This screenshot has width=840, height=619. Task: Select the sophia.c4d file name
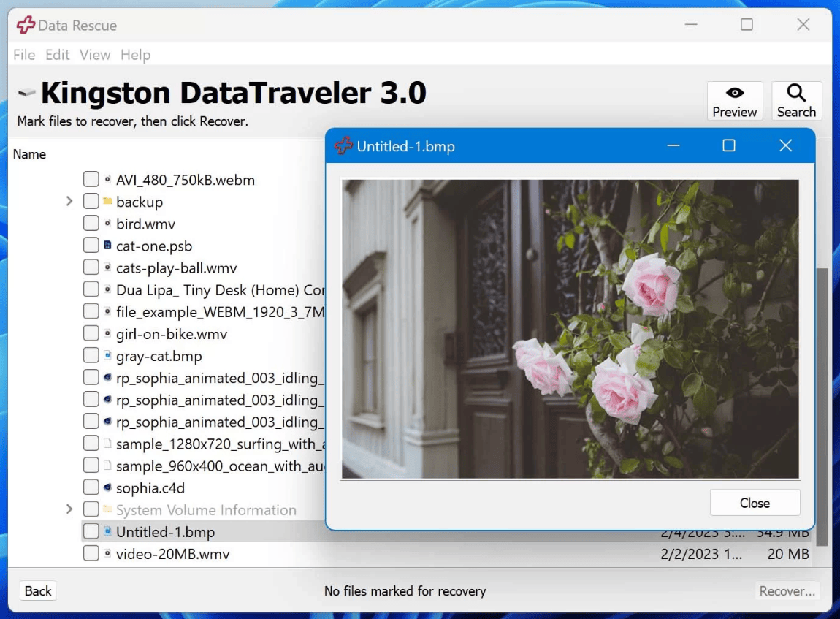(x=150, y=487)
